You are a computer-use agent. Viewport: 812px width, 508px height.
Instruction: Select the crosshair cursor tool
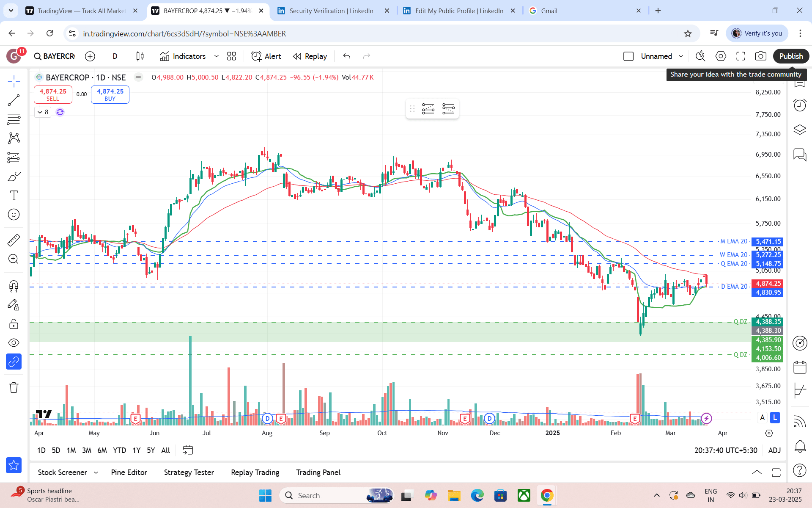pyautogui.click(x=14, y=81)
